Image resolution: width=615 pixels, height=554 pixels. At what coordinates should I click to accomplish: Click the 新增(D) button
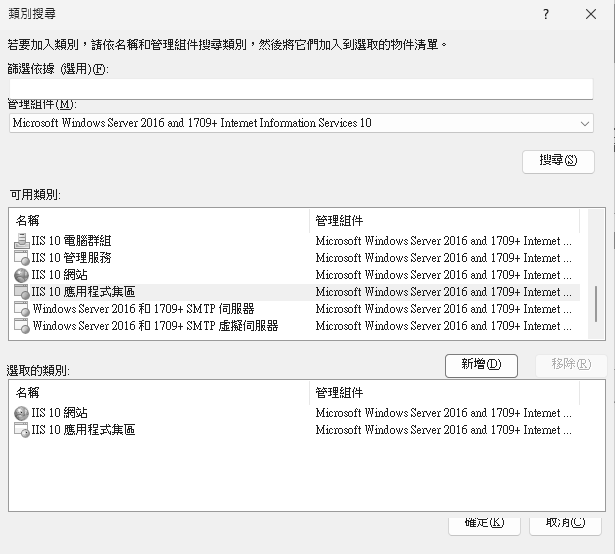[x=481, y=366]
